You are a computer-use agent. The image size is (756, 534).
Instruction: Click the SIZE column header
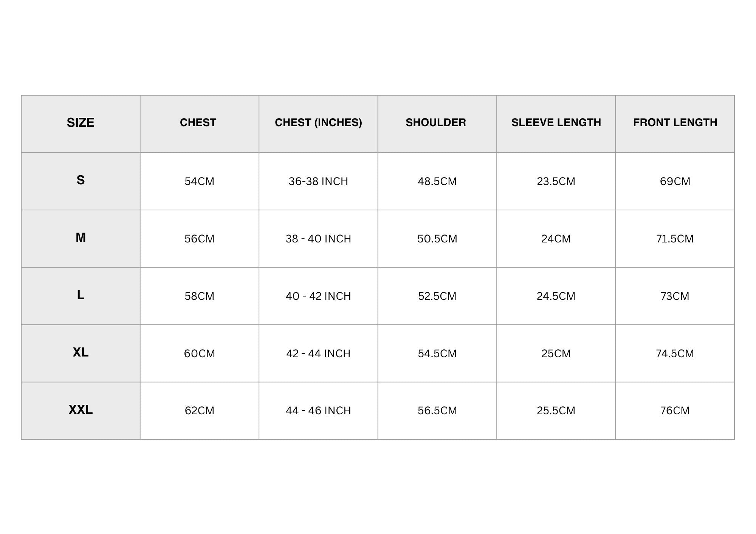click(81, 123)
